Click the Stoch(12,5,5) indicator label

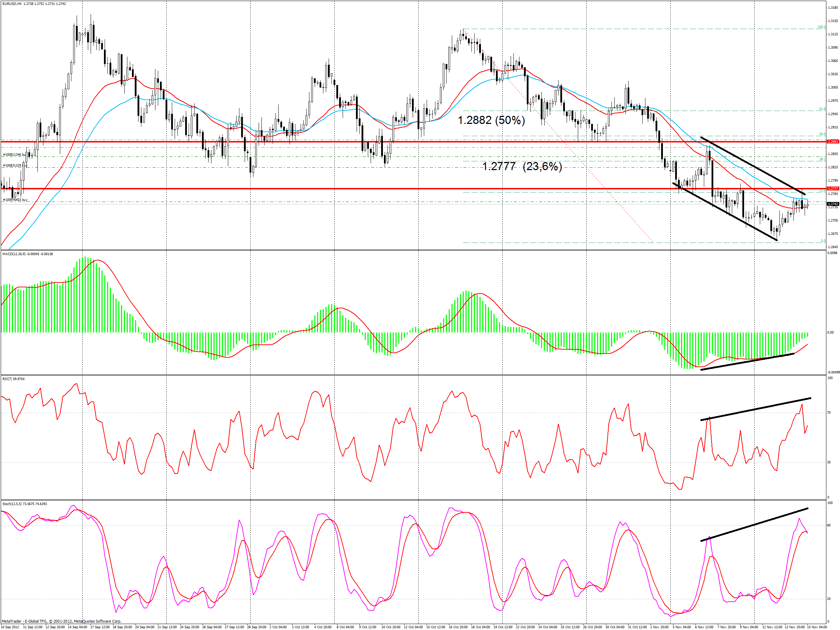coord(12,504)
